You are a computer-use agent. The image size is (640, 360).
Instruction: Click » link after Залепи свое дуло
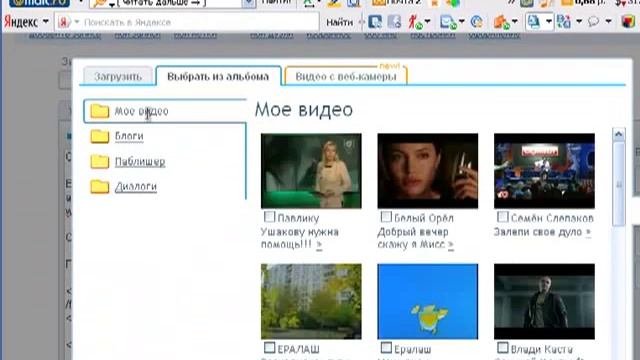pyautogui.click(x=588, y=232)
